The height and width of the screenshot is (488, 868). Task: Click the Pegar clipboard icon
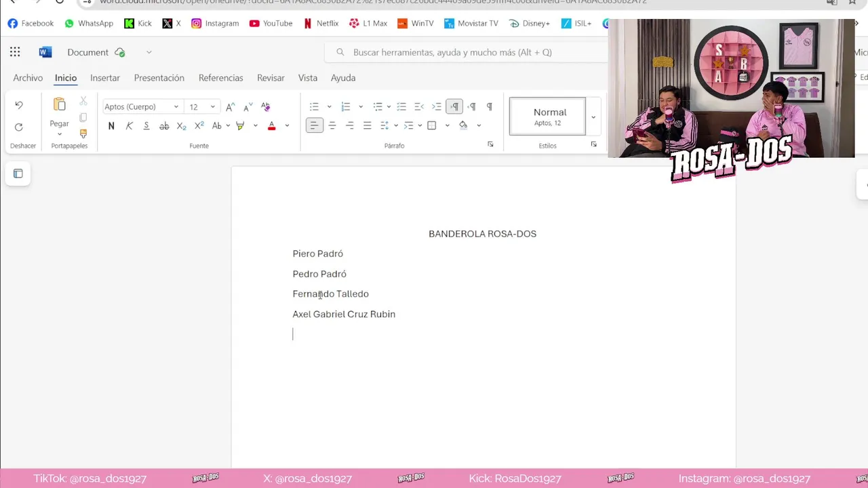[x=59, y=104]
